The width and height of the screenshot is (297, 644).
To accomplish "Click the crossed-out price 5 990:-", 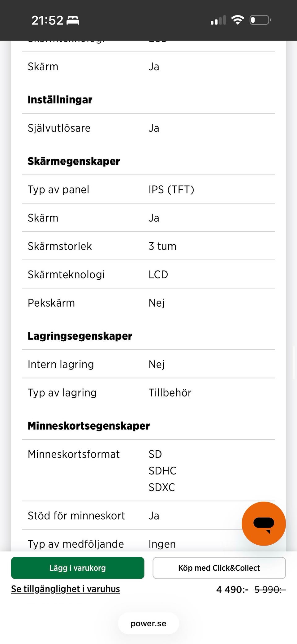I will coord(270,590).
